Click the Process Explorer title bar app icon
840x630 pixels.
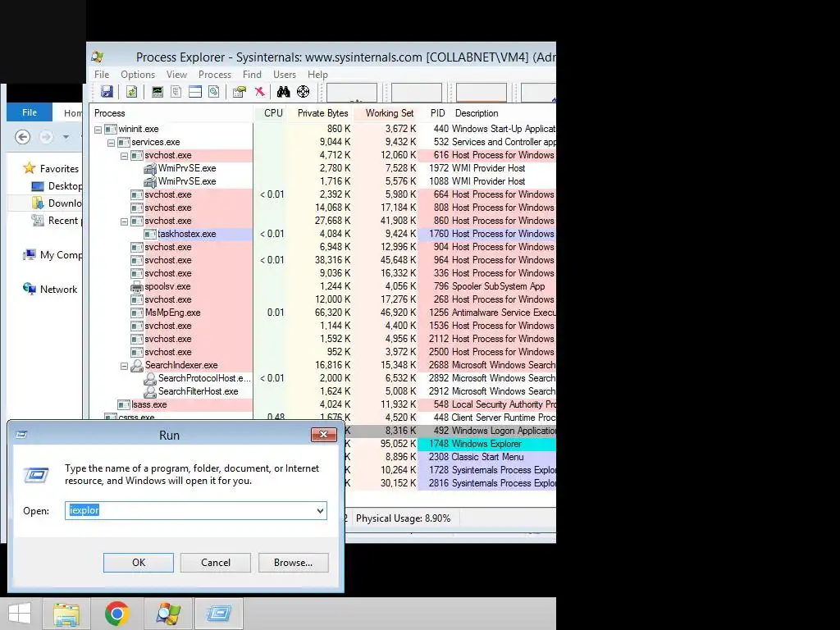tap(98, 57)
